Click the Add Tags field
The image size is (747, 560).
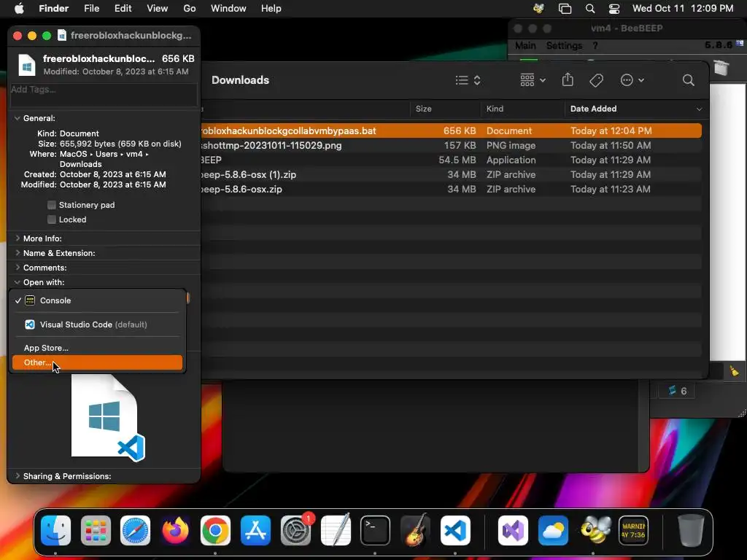click(104, 94)
